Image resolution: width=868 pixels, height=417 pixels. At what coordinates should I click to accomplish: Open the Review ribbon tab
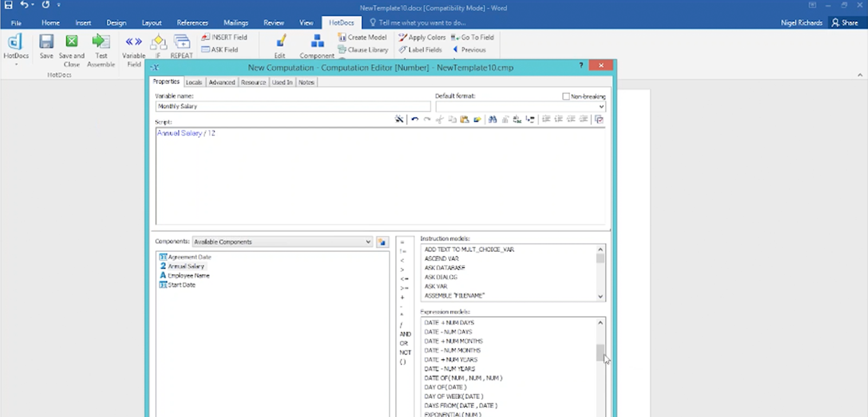coord(273,23)
